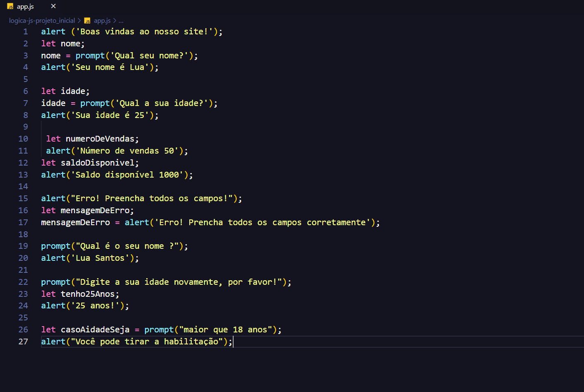584x392 pixels.
Task: Click the '25 anos!' string
Action: click(x=95, y=305)
